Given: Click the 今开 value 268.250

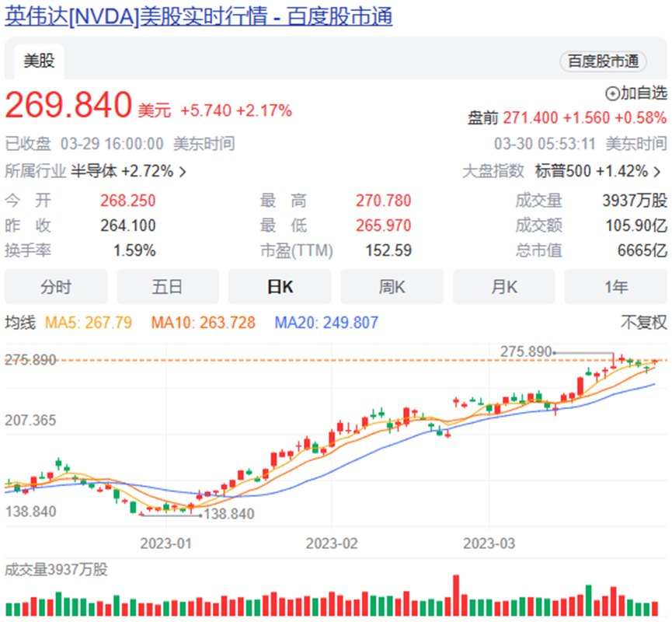Looking at the screenshot, I should click(x=127, y=201).
